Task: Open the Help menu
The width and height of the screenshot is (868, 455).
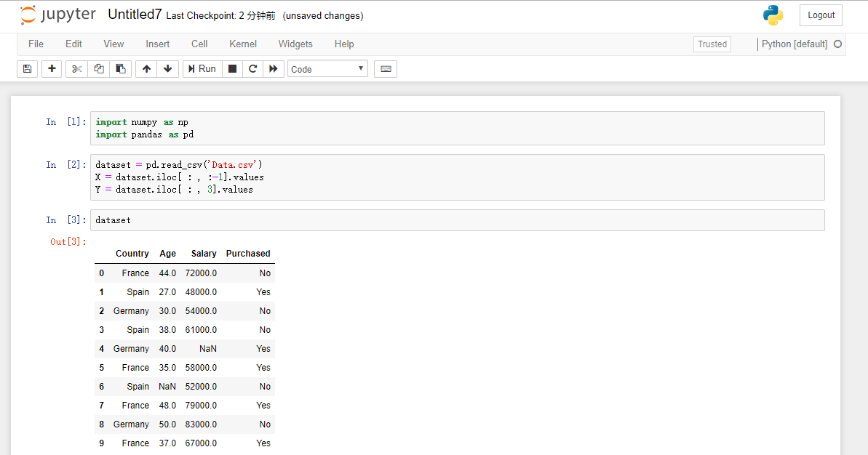Action: pos(343,44)
